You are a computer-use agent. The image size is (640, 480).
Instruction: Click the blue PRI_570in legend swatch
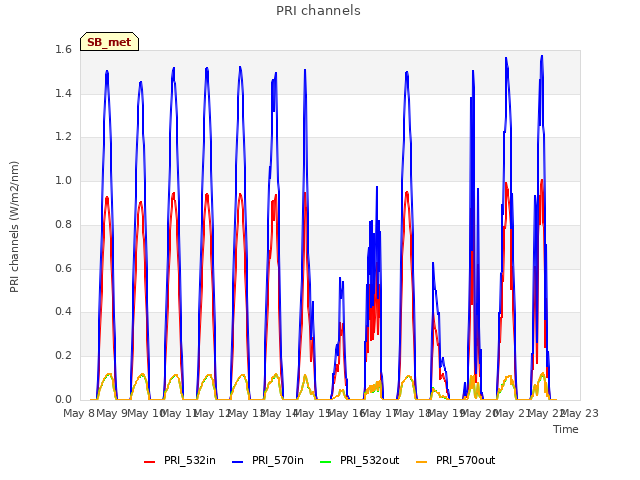(x=238, y=462)
